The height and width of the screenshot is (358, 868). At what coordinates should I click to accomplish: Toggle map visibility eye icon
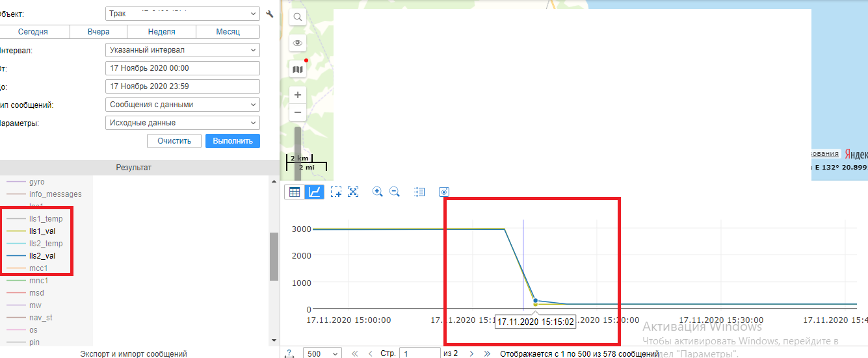298,44
